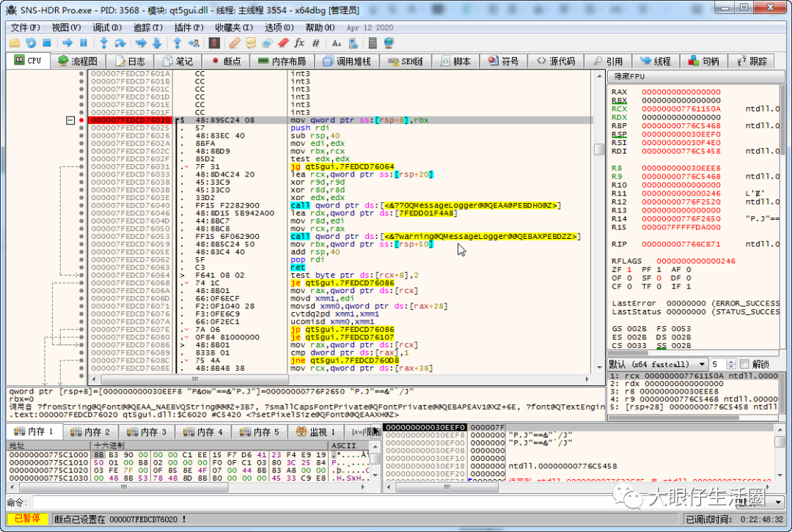Adjust the argument count spinner showing 5

pyautogui.click(x=730, y=364)
